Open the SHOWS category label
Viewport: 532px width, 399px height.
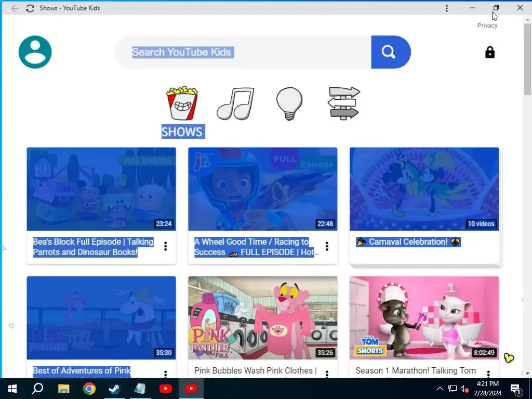183,131
